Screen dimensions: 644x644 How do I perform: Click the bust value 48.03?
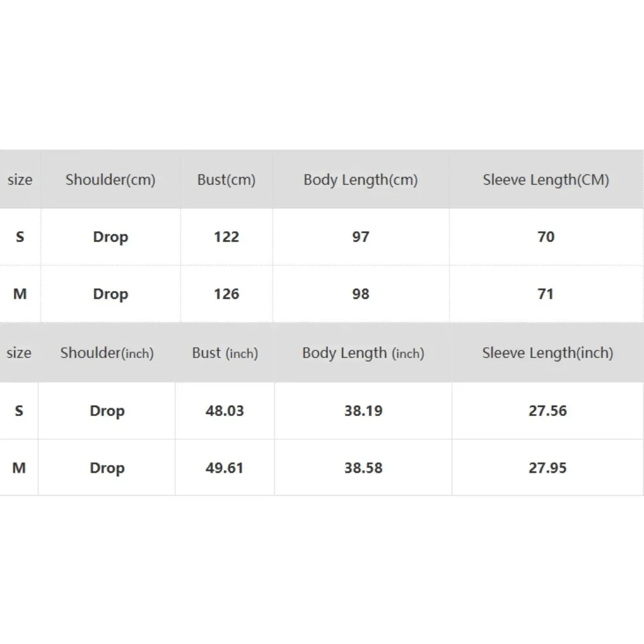[x=225, y=411]
